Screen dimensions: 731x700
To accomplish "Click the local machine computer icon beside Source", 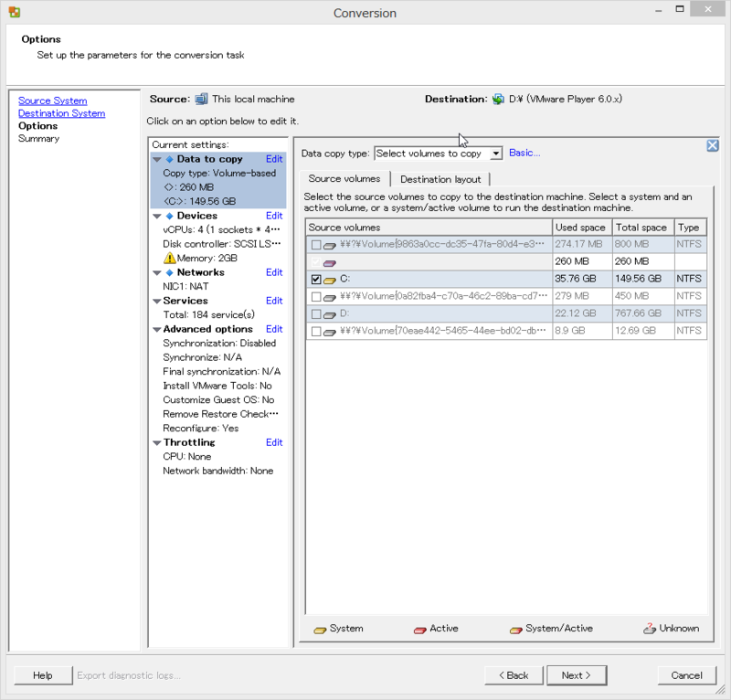I will [x=201, y=99].
